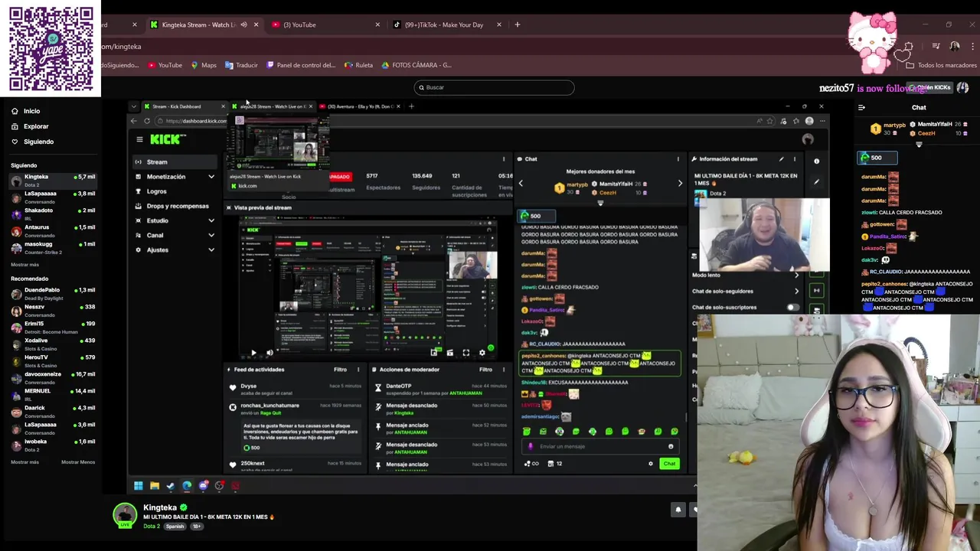Click the notification bell under the stream
980x551 pixels.
point(678,509)
